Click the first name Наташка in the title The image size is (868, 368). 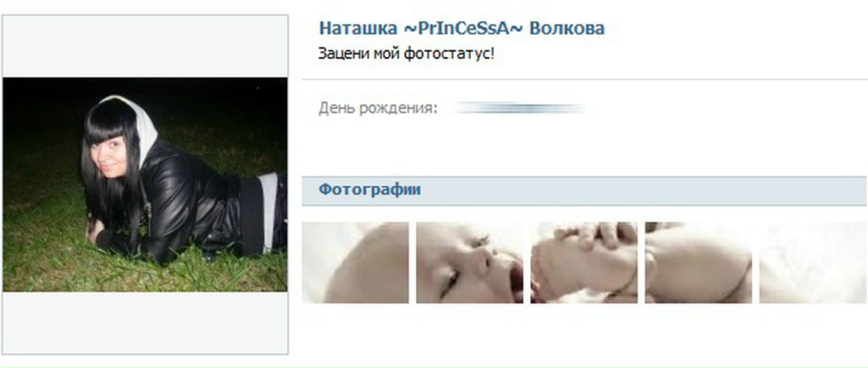point(359,29)
